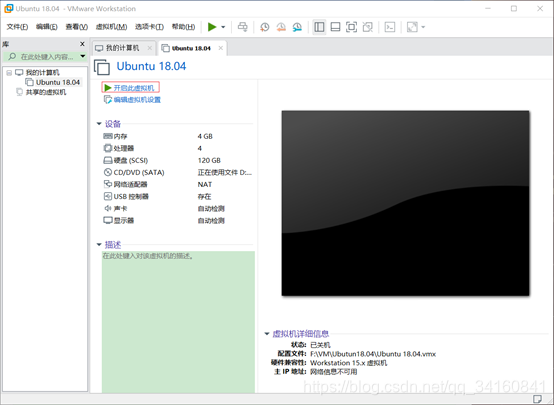This screenshot has width=554, height=405.
Task: Collapse the 设备 section
Action: 99,124
